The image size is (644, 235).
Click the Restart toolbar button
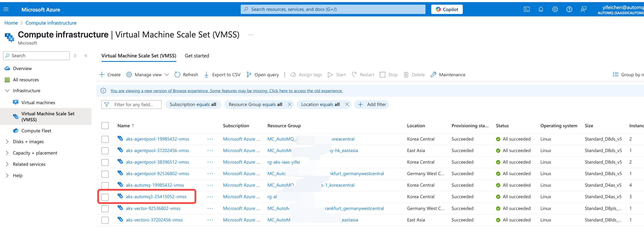coord(363,74)
